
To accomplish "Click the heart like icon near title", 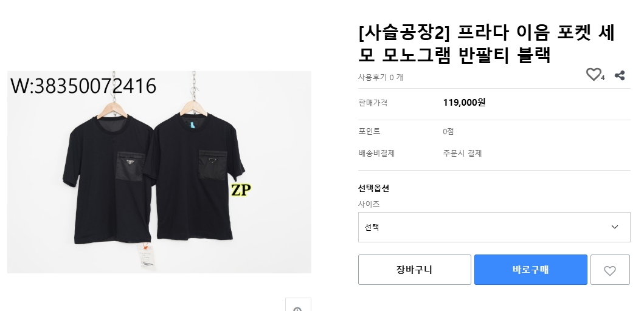I will (593, 75).
